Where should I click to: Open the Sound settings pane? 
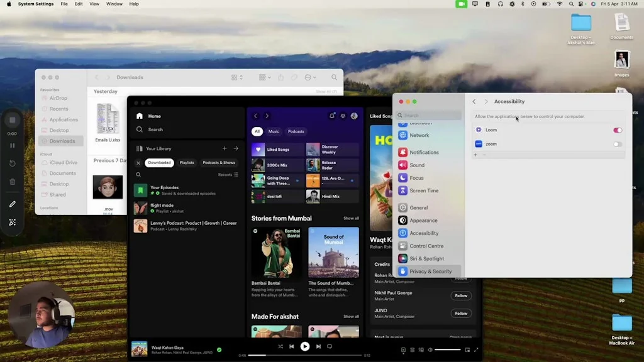[416, 165]
